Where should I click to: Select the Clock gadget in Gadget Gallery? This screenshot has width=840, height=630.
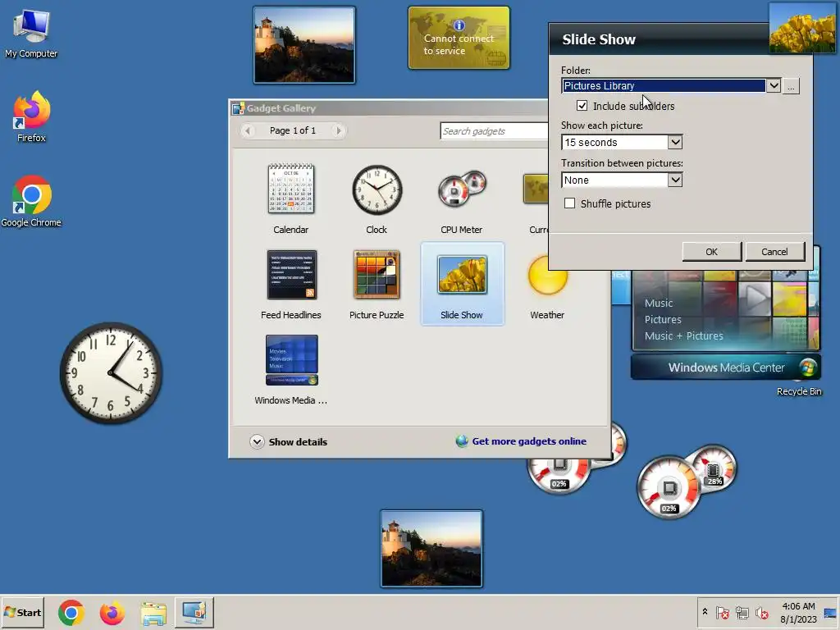click(x=377, y=199)
